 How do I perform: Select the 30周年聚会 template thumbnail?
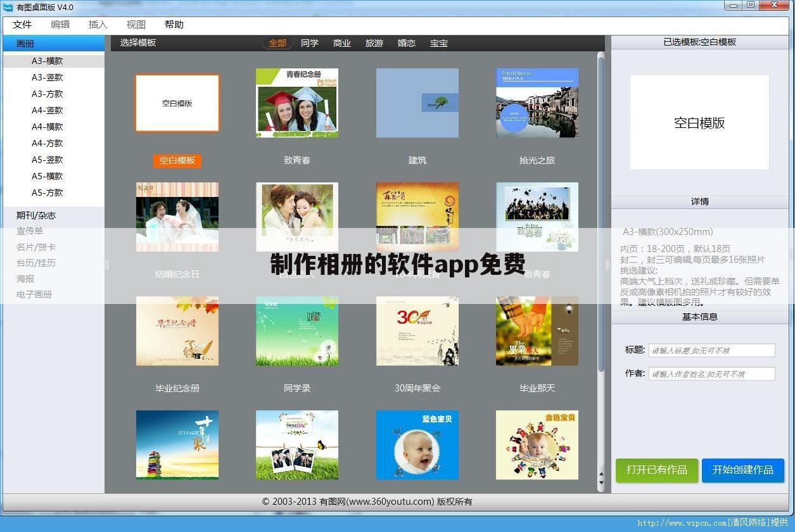pos(417,331)
